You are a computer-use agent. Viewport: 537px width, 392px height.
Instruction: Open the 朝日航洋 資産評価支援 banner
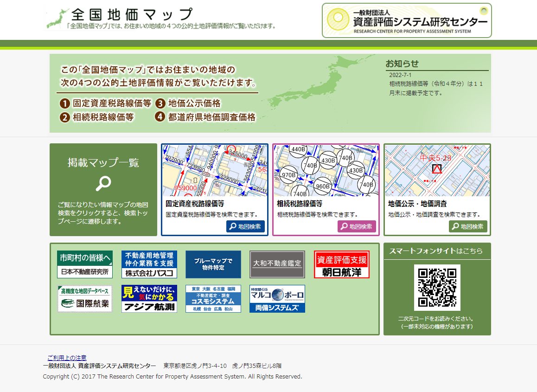[342, 264]
